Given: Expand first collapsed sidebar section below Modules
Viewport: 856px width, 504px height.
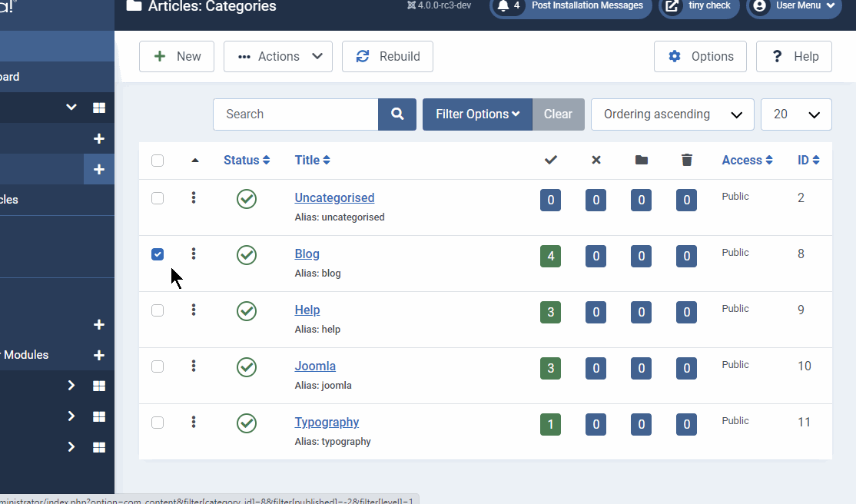Looking at the screenshot, I should coord(71,386).
